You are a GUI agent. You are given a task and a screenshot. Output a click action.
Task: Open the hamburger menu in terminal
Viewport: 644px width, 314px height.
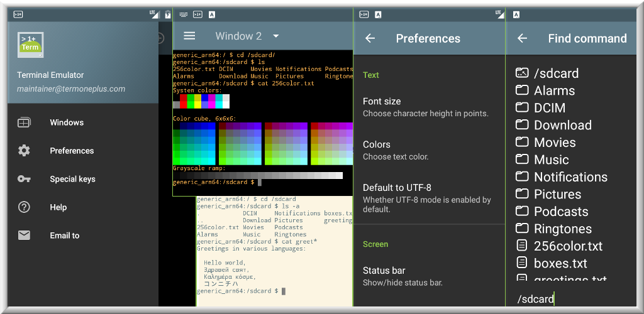[189, 36]
